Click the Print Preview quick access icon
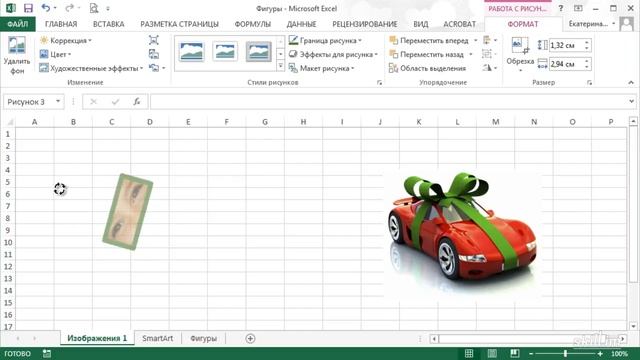This screenshot has width=640, height=360. [x=94, y=8]
